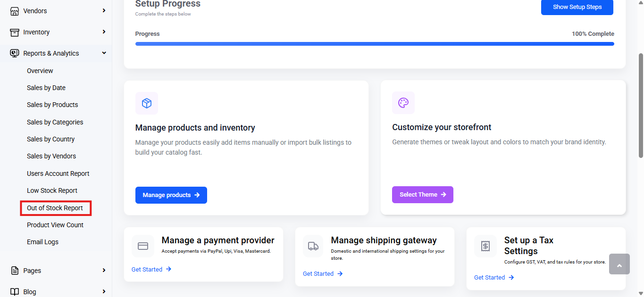
Task: Collapse the Reports & Analytics section
Action: click(104, 53)
